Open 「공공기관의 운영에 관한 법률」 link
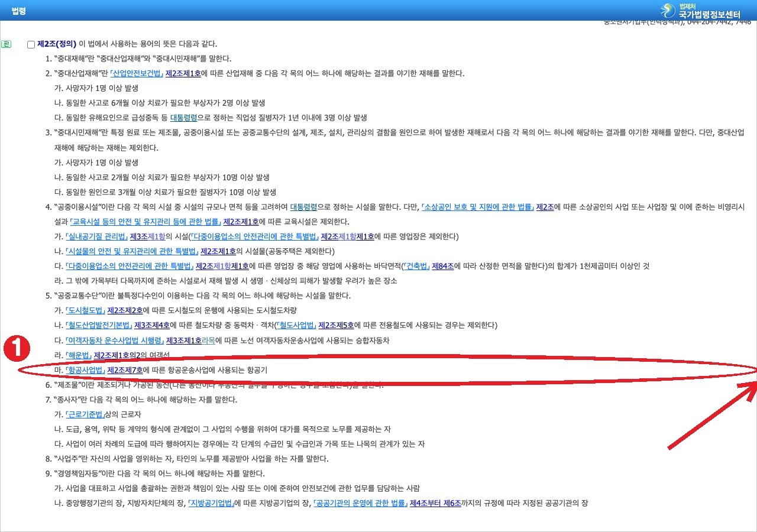 tap(361, 504)
